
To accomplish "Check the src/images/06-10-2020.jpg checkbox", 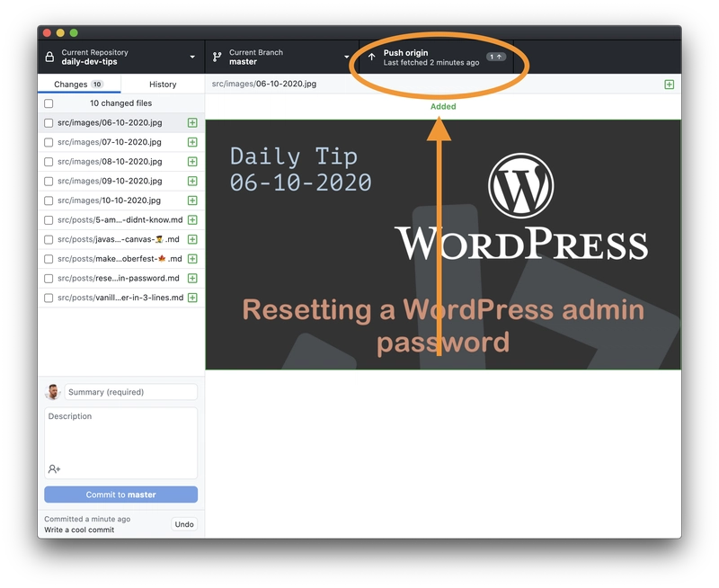I will tap(49, 123).
